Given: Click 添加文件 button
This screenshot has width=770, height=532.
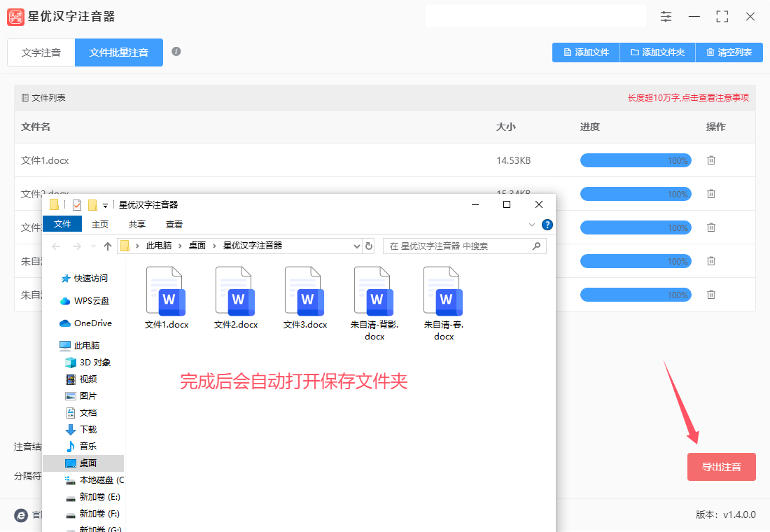Looking at the screenshot, I should [586, 52].
